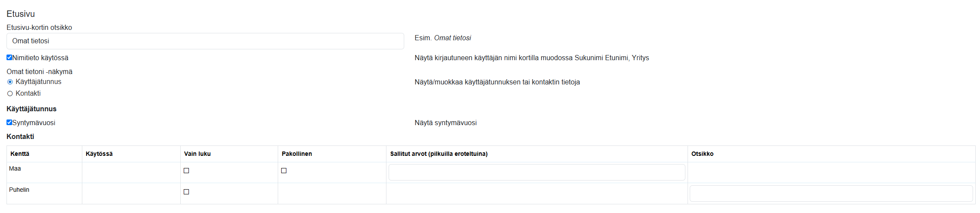Image resolution: width=980 pixels, height=213 pixels.
Task: Enable Vain luku checkbox in Puhelin row
Action: tap(186, 192)
